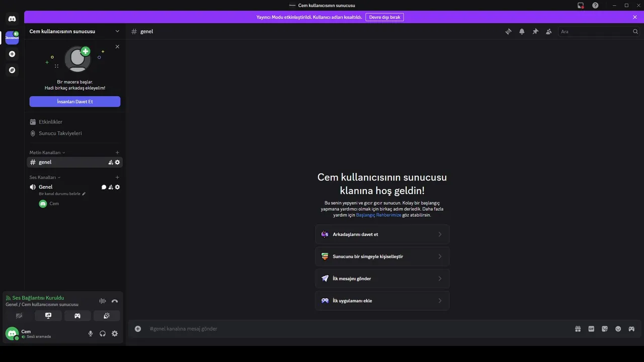The height and width of the screenshot is (362, 644).
Task: Open GIF picker
Action: coord(591,329)
